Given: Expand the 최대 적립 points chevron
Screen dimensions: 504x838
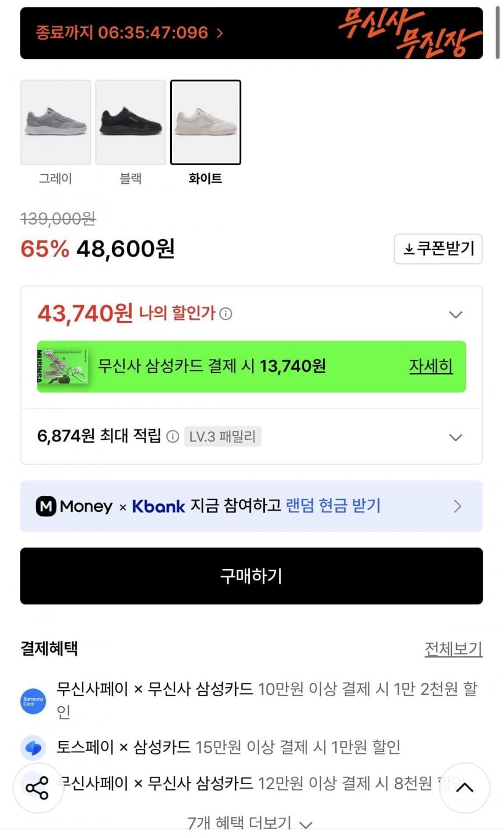Looking at the screenshot, I should tap(456, 437).
